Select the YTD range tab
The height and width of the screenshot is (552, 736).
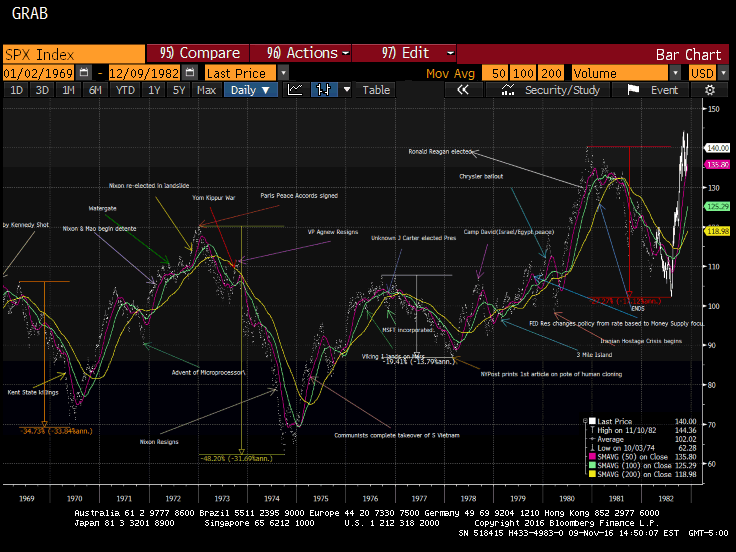tap(125, 90)
